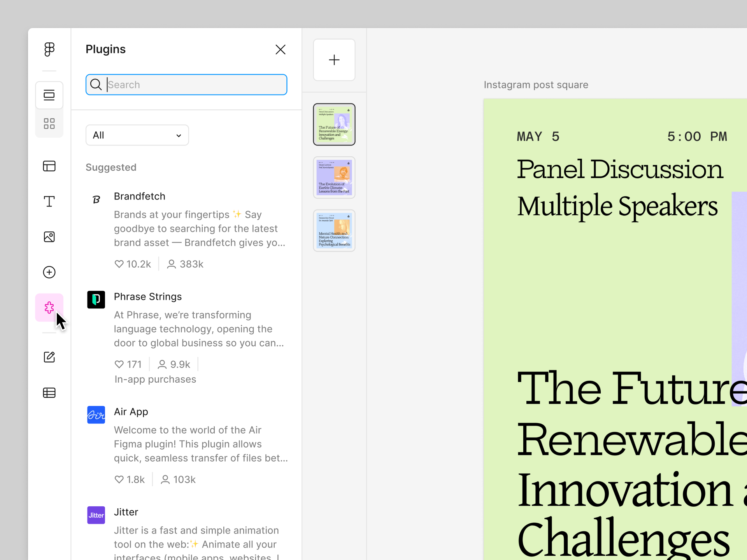The height and width of the screenshot is (560, 747).
Task: Open the Jitter plugin entry
Action: click(x=126, y=512)
